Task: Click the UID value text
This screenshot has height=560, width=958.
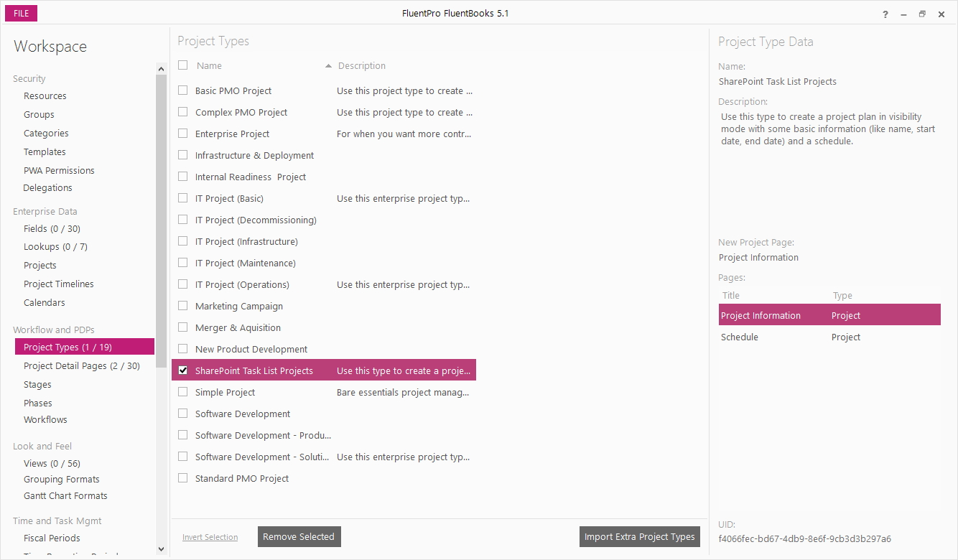Action: pyautogui.click(x=804, y=538)
